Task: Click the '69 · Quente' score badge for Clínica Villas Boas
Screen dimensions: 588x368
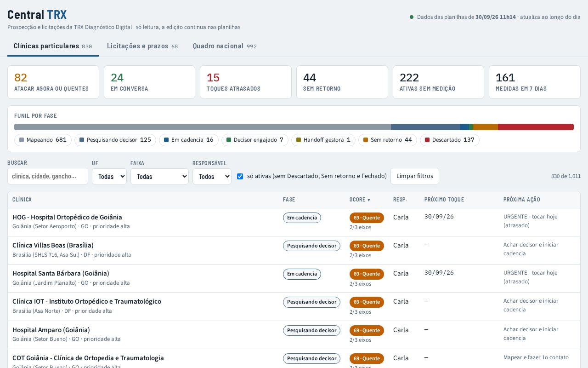Action: tap(367, 246)
